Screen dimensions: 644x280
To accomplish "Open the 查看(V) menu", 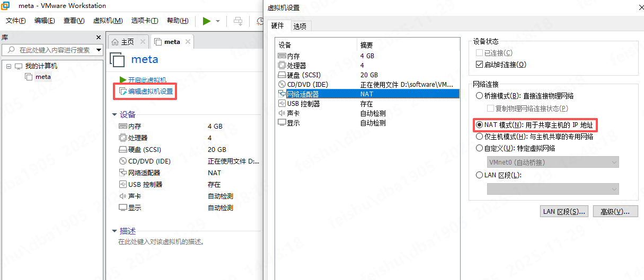I will [74, 21].
